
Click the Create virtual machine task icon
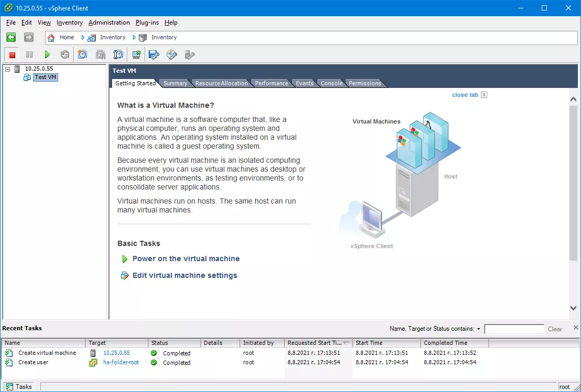point(9,353)
